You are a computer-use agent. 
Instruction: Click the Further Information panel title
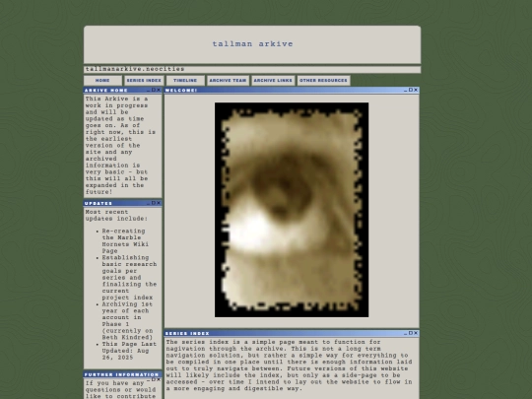(x=121, y=374)
